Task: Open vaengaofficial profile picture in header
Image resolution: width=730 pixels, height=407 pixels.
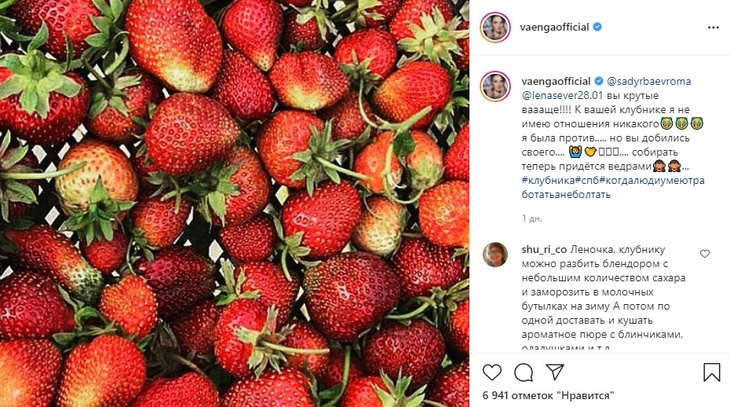Action: tap(495, 27)
